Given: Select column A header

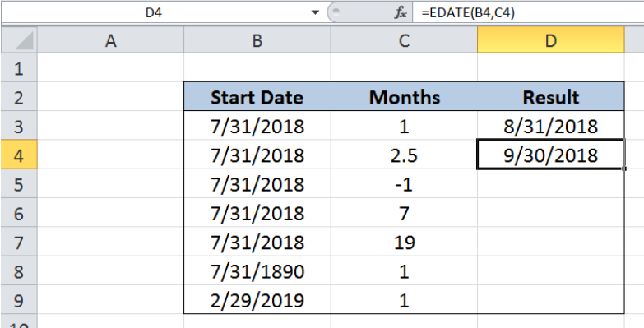Looking at the screenshot, I should (x=110, y=40).
